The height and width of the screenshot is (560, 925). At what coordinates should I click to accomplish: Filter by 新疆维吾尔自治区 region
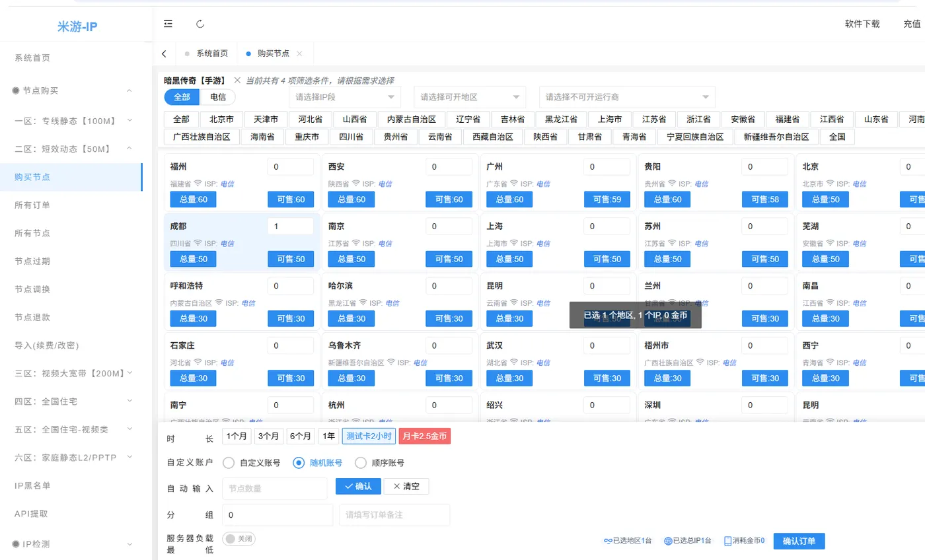(x=776, y=137)
